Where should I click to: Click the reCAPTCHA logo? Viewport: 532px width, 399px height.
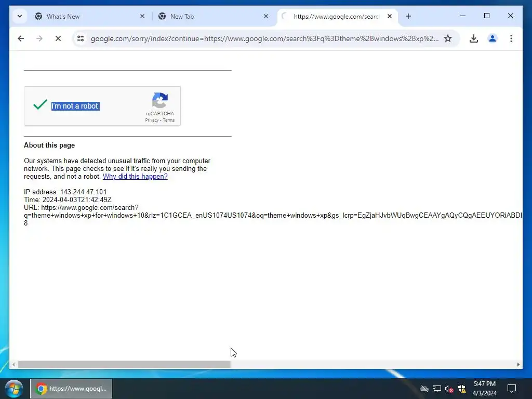click(160, 100)
